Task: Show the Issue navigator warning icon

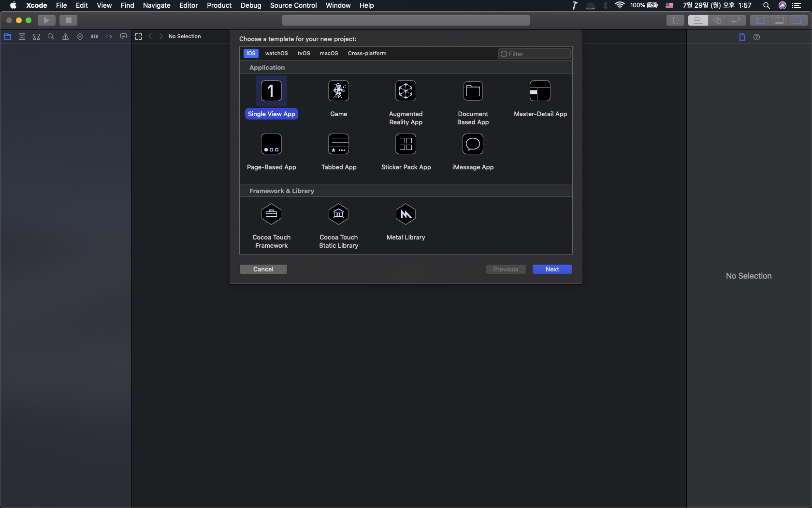Action: [x=65, y=37]
